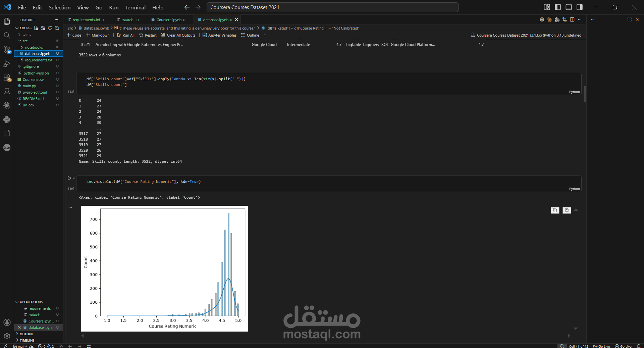Open Source Control with 10 pending changes
The image size is (644, 348).
coord(7,50)
